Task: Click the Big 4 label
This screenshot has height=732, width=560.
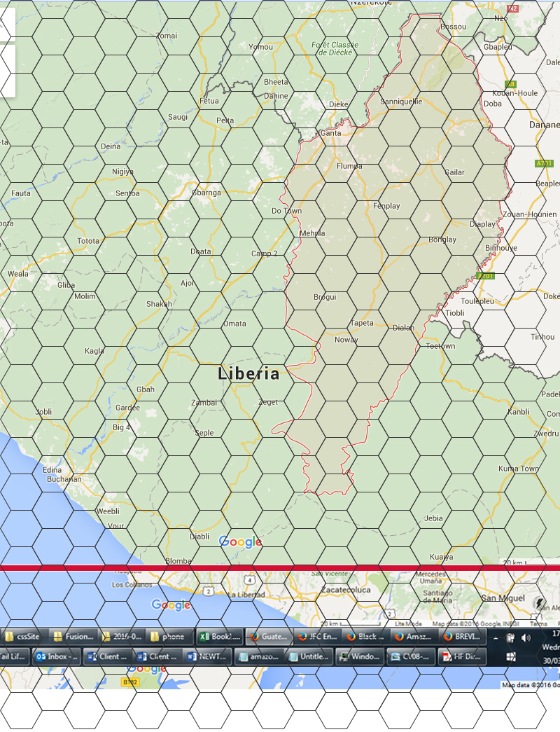Action: point(121,427)
